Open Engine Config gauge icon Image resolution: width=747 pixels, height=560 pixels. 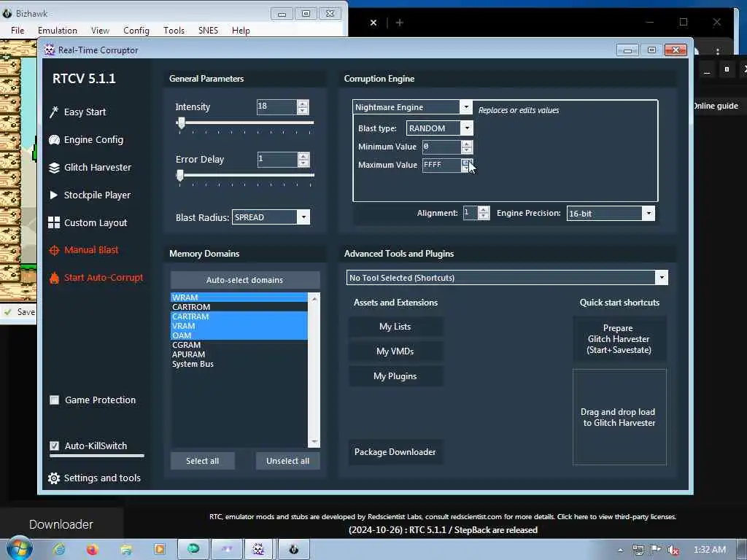54,139
